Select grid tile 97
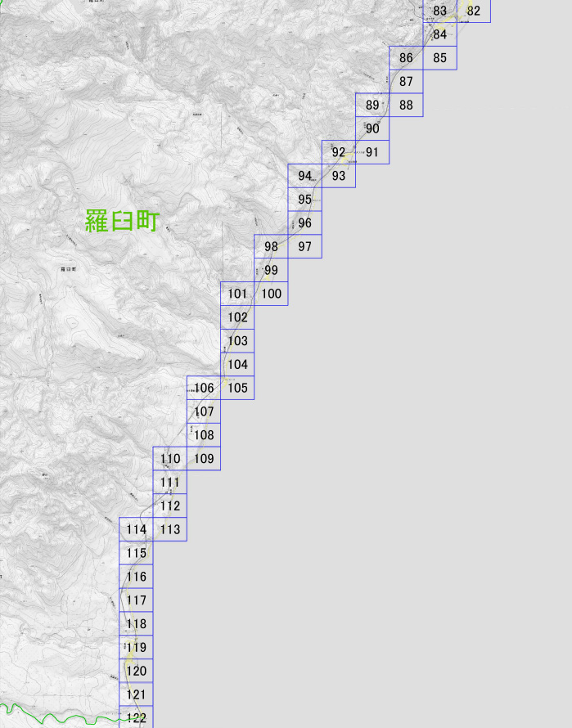 click(304, 246)
